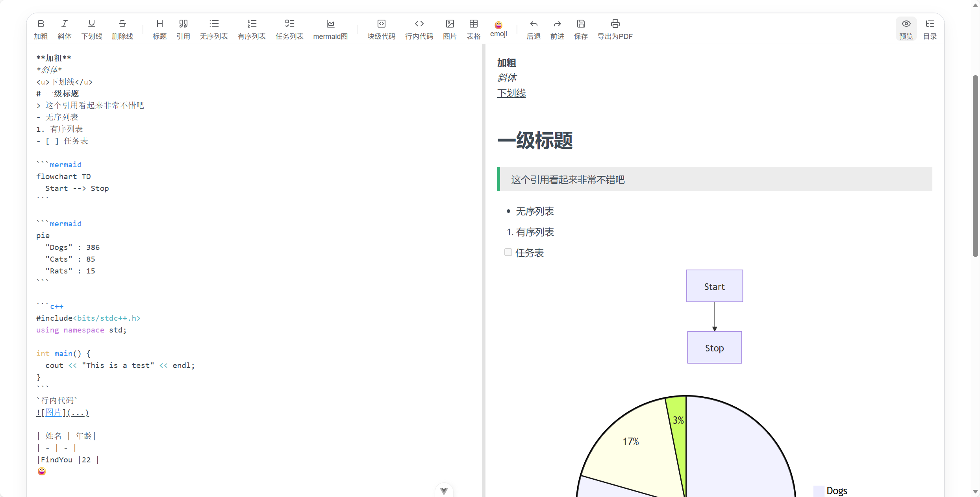
Task: Apply bold formatting with the 加粗 icon
Action: pos(41,24)
